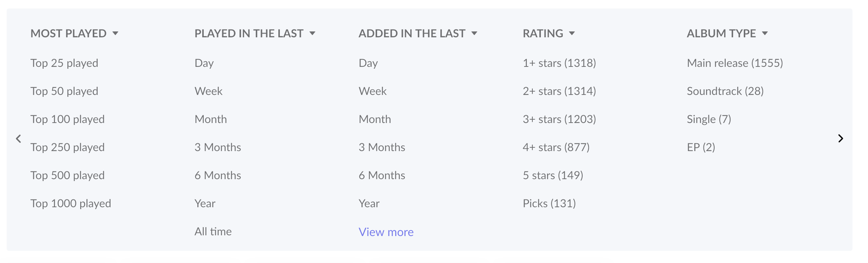Screen dimensions: 868x263
Task: Open the Album Type dropdown
Action: [765, 34]
